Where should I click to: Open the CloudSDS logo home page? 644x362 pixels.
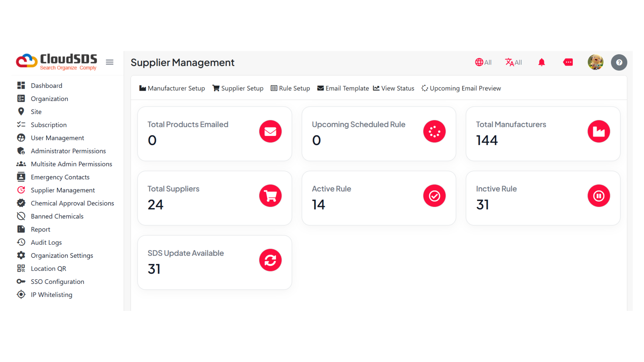56,61
